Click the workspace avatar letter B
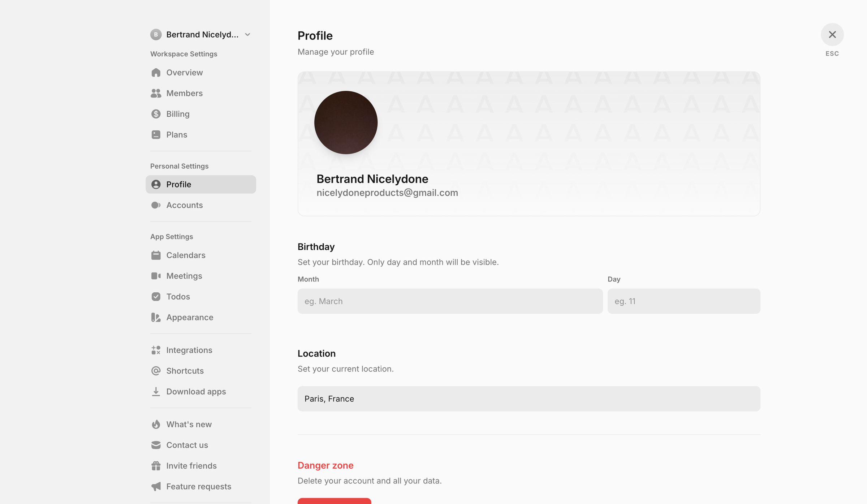 [x=156, y=34]
